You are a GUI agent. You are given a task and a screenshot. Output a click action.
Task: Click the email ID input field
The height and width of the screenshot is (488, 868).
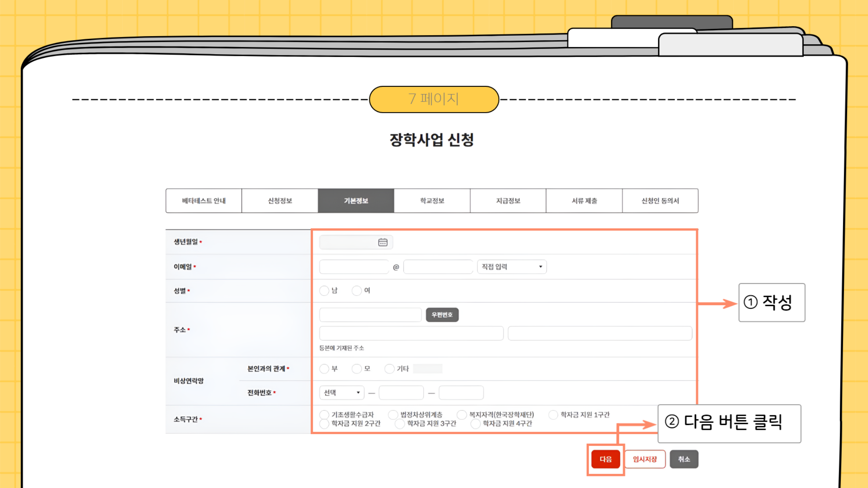[354, 267]
